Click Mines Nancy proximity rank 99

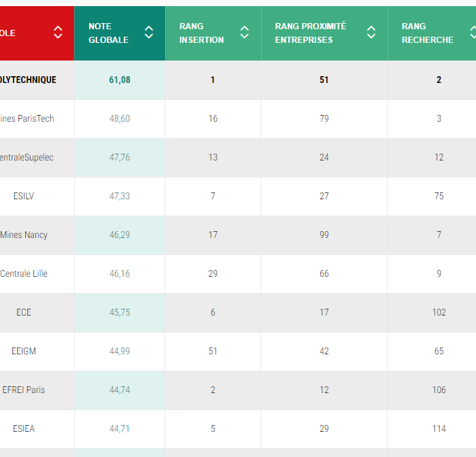[x=324, y=235]
